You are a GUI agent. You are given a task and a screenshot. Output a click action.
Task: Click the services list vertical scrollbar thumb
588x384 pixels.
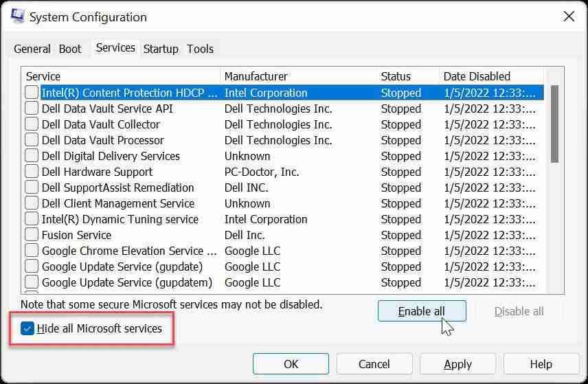coord(554,124)
